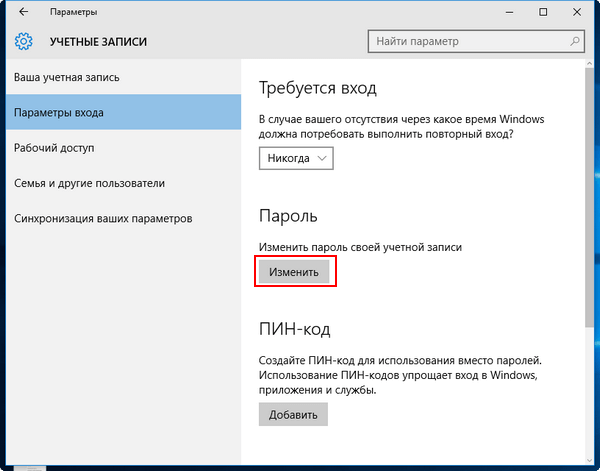The image size is (600, 471).
Task: Click the 'ПИН-код' heading
Action: pos(294,329)
